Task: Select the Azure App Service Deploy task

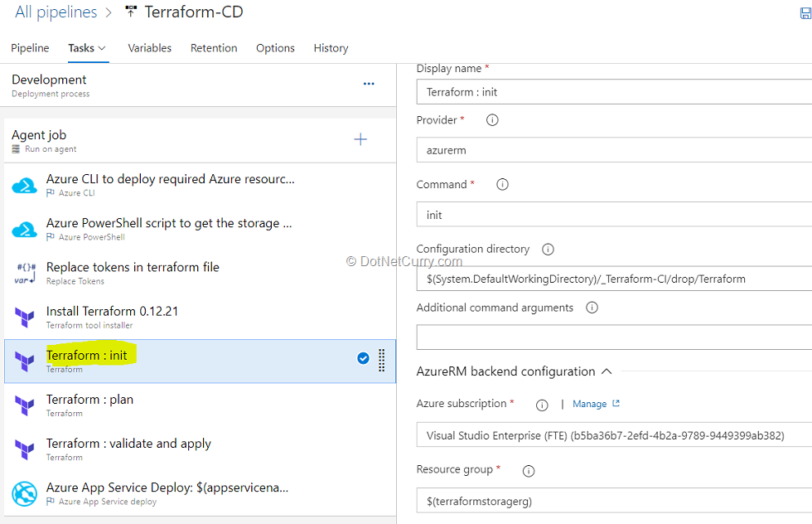Action: coord(200,493)
